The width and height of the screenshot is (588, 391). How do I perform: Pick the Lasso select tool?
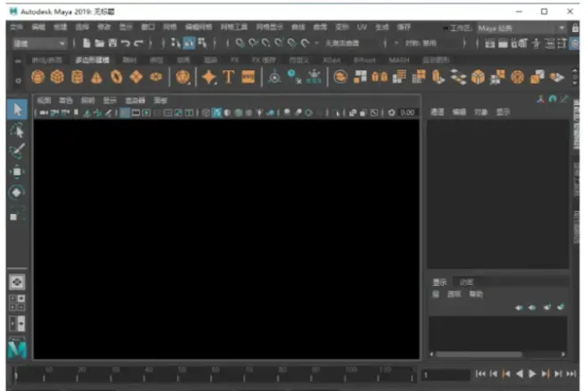click(17, 130)
